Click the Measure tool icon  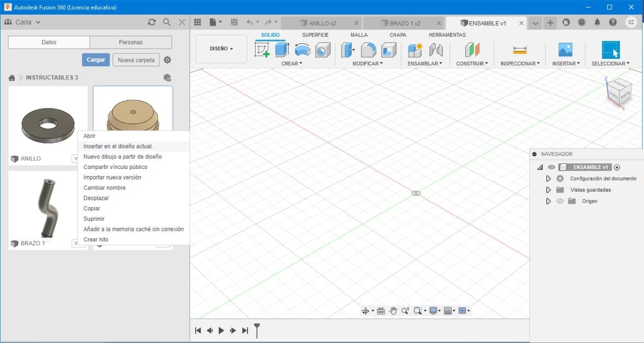(x=520, y=50)
